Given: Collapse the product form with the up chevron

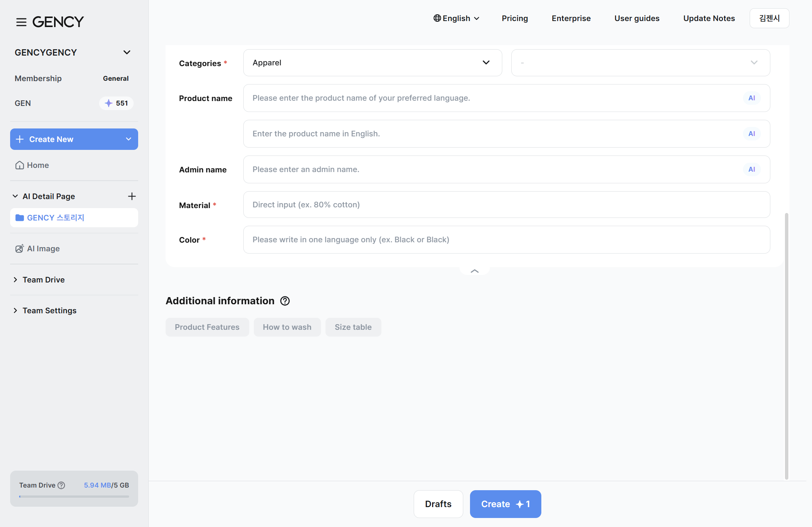Looking at the screenshot, I should tap(475, 271).
